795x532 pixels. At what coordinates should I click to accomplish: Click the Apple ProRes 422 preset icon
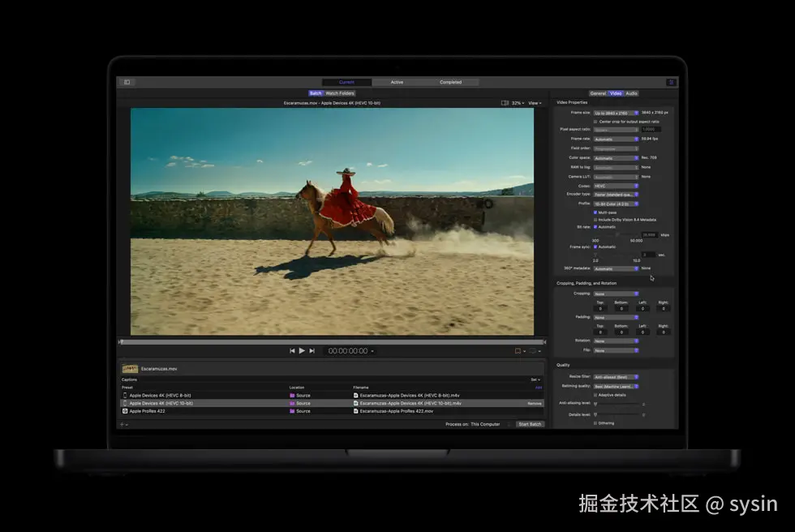click(x=125, y=411)
